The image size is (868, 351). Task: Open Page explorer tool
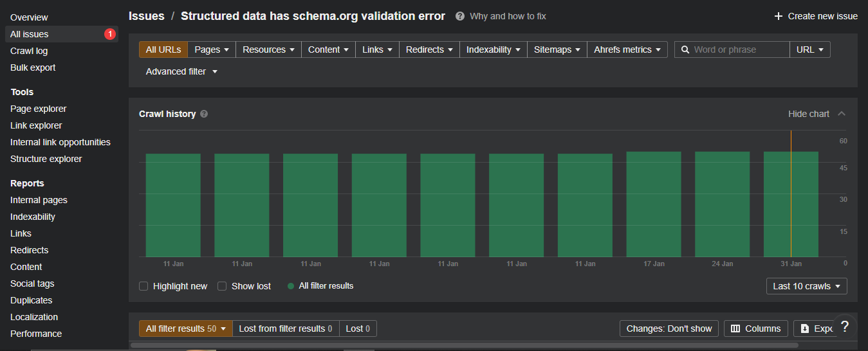point(38,109)
